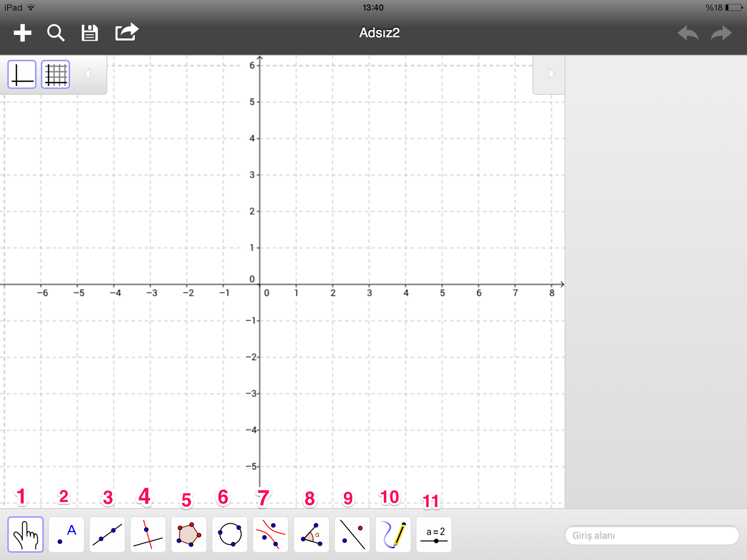Select the Line through two points tool
Viewport: 747px width, 560px height.
click(x=107, y=534)
